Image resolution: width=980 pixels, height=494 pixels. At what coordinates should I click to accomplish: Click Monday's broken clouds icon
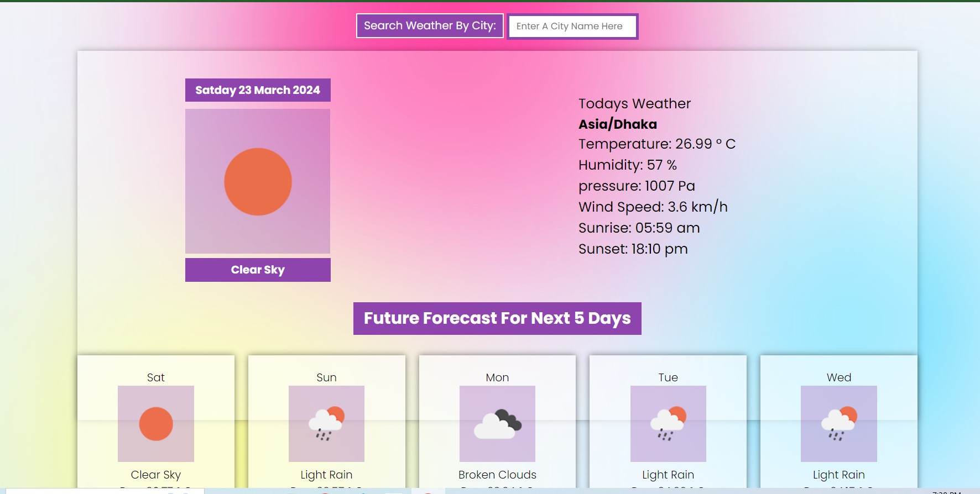pos(497,423)
